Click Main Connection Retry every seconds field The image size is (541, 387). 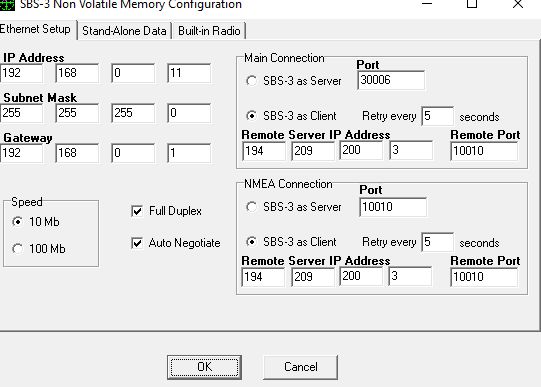coord(437,116)
